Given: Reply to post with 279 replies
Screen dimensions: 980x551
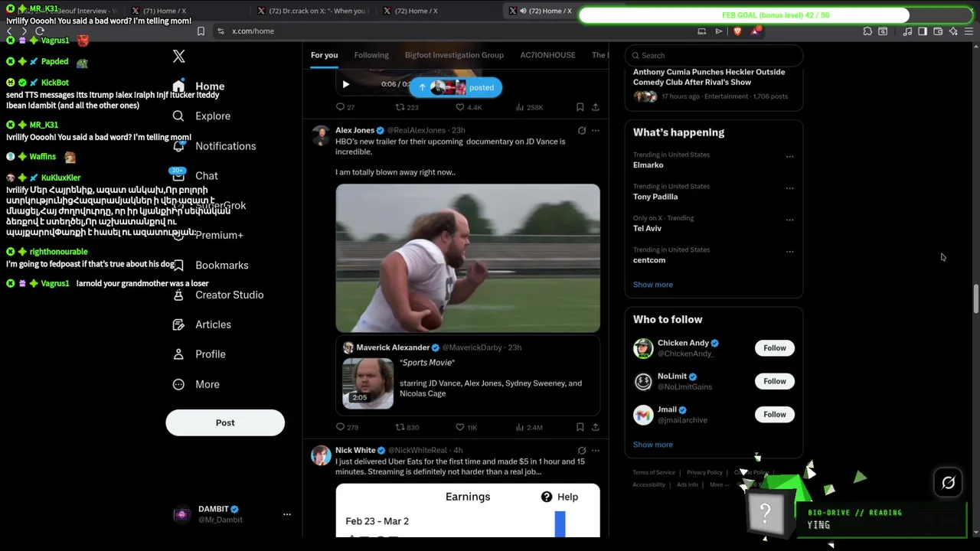Looking at the screenshot, I should [347, 427].
